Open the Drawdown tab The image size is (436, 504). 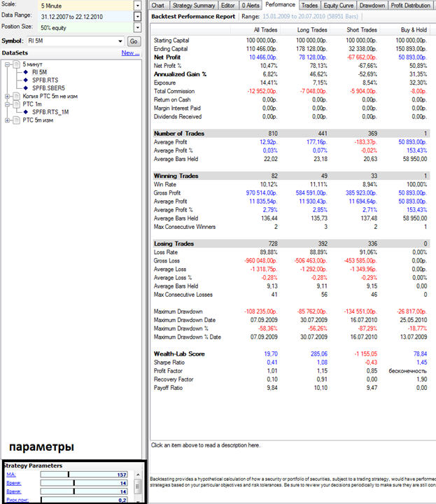[x=371, y=5]
